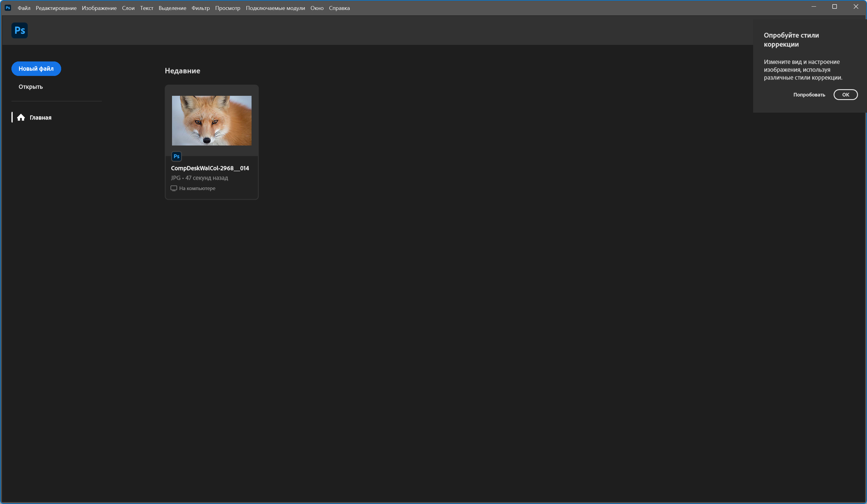Dismiss popup with OK button
The image size is (867, 504).
click(x=845, y=95)
